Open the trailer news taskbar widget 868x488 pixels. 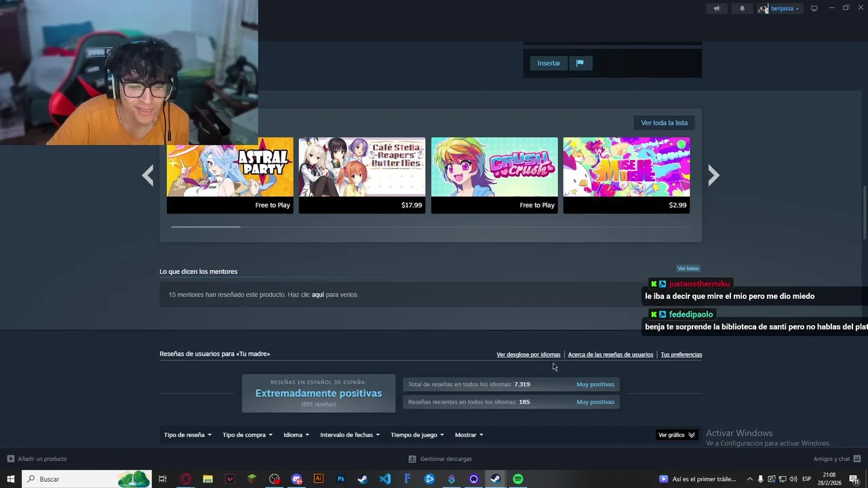698,479
